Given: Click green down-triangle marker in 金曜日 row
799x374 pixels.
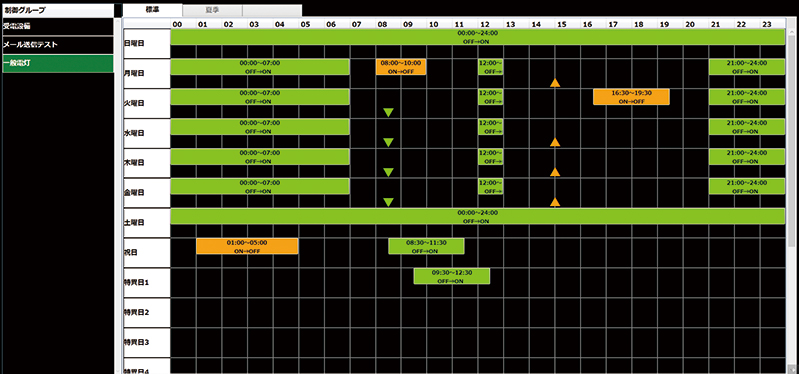Looking at the screenshot, I should 388,202.
